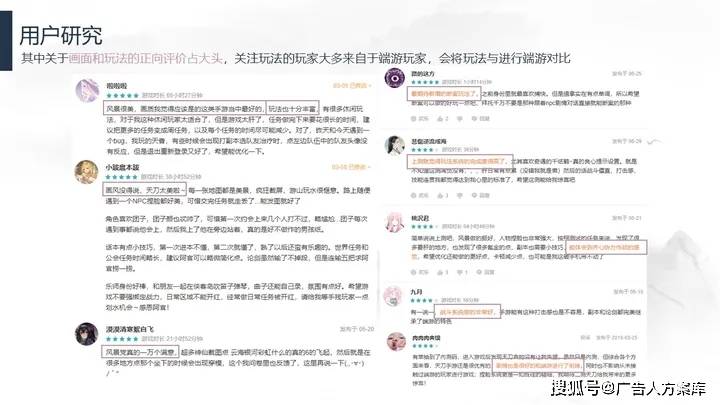The width and height of the screenshot is (720, 405).
Task: Click boxed phrase 画风没得说，天刀太美啦
Action: tap(145, 190)
